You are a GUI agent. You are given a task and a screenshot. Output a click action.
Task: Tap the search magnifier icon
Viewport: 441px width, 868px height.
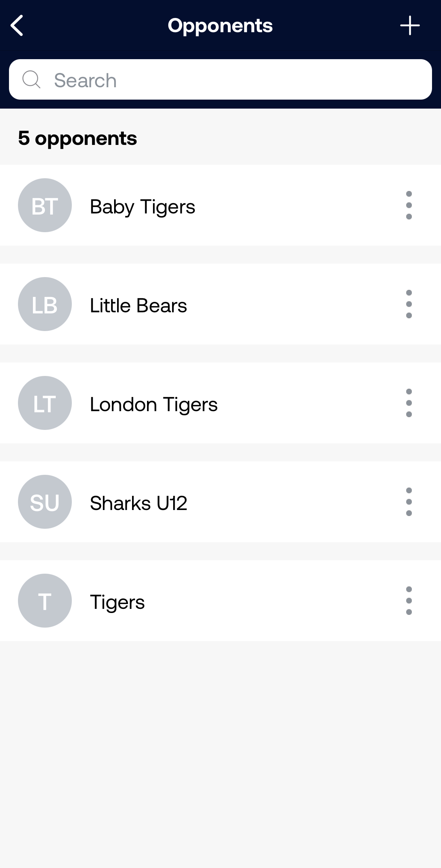(31, 79)
